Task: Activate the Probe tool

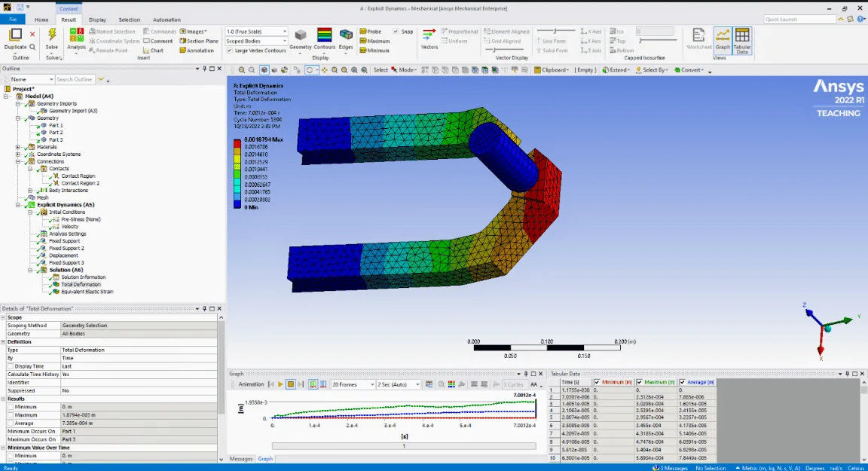Action: 371,32
